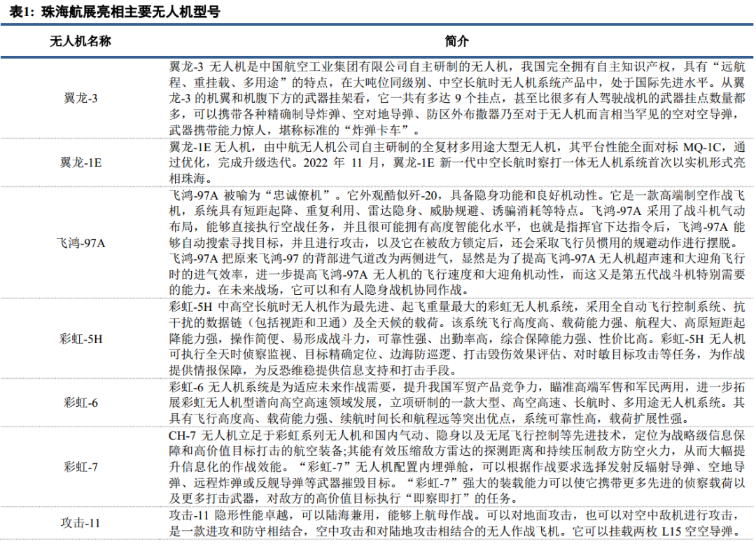Click the 飞鸿-97A description about 忠诚僚机
Screen dimensions: 756x549
(x=456, y=243)
